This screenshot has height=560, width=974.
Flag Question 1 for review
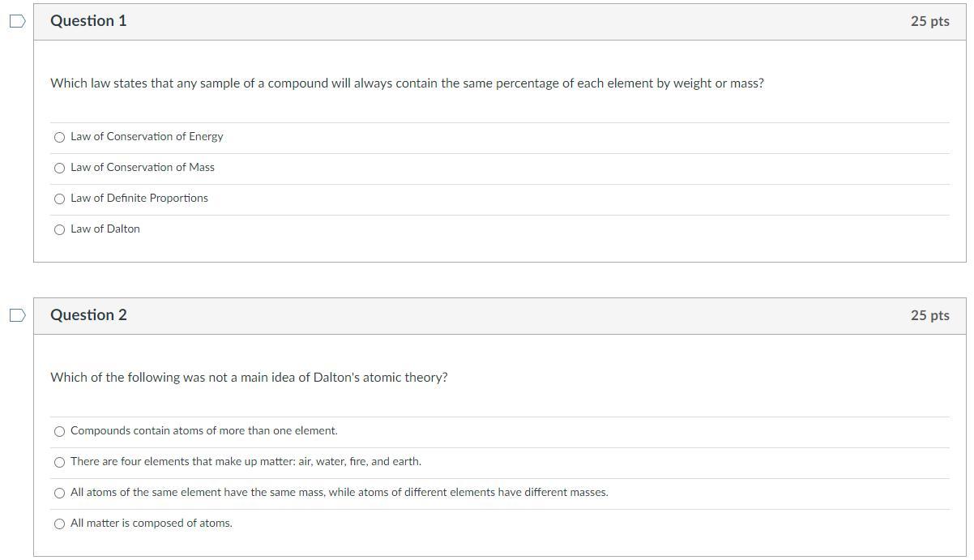point(17,22)
